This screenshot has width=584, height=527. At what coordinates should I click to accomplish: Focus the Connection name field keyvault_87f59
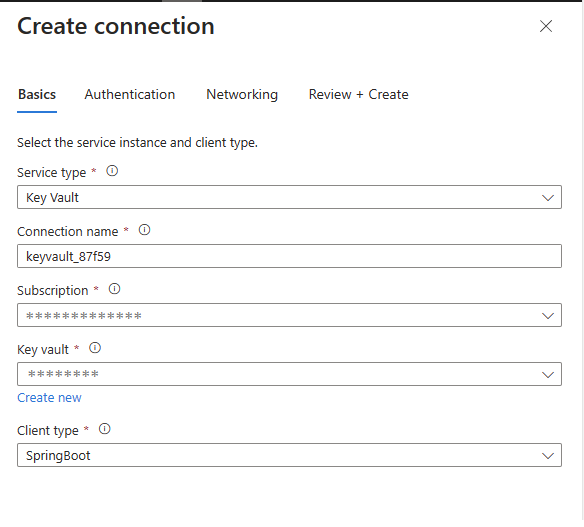click(289, 256)
